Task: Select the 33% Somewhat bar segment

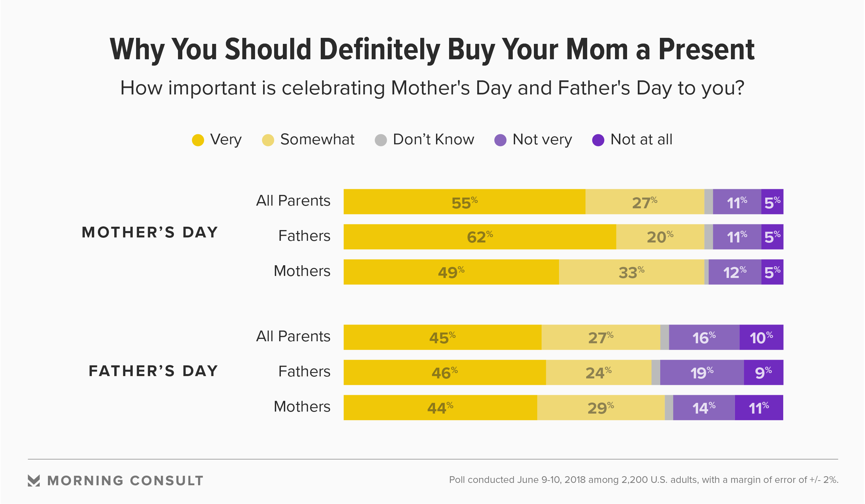Action: [631, 272]
